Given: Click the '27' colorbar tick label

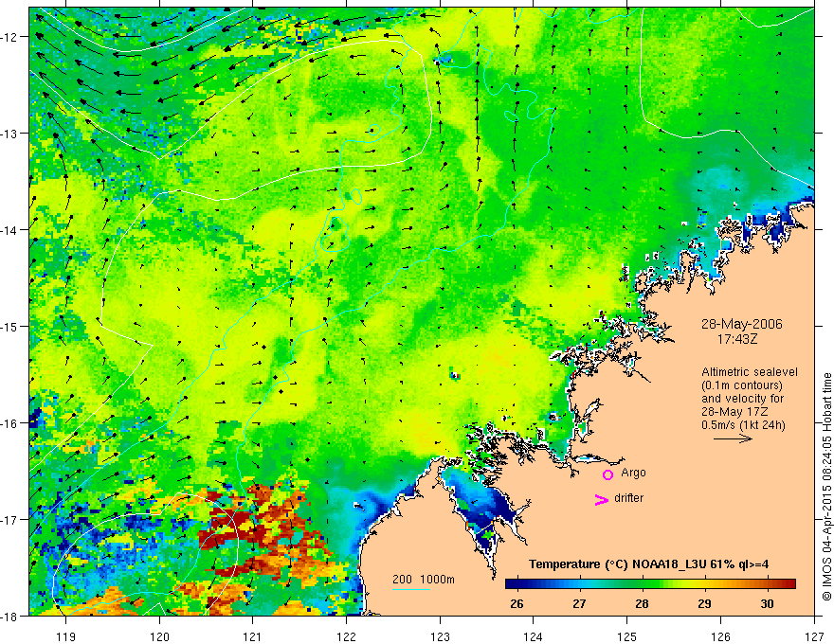Looking at the screenshot, I should pos(579,603).
